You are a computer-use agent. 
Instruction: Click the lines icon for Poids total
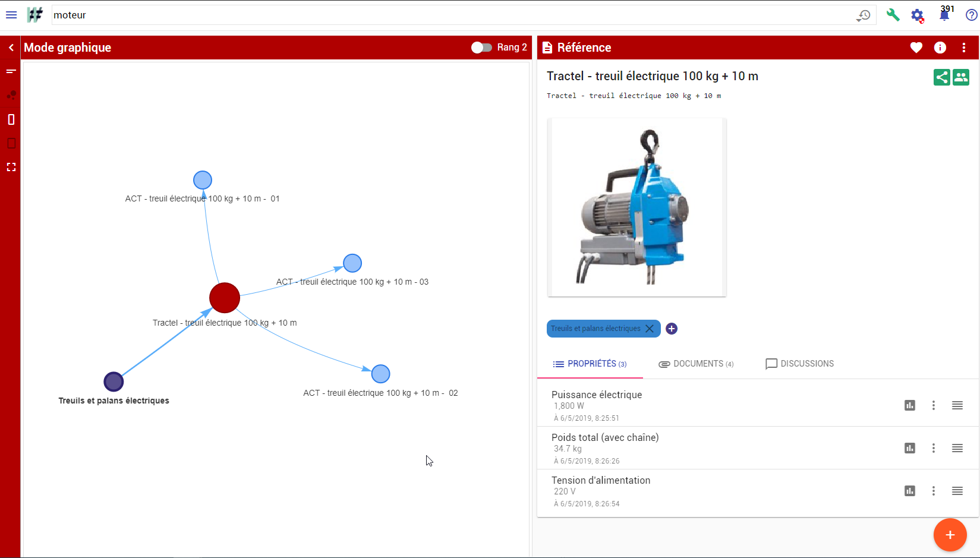point(957,448)
